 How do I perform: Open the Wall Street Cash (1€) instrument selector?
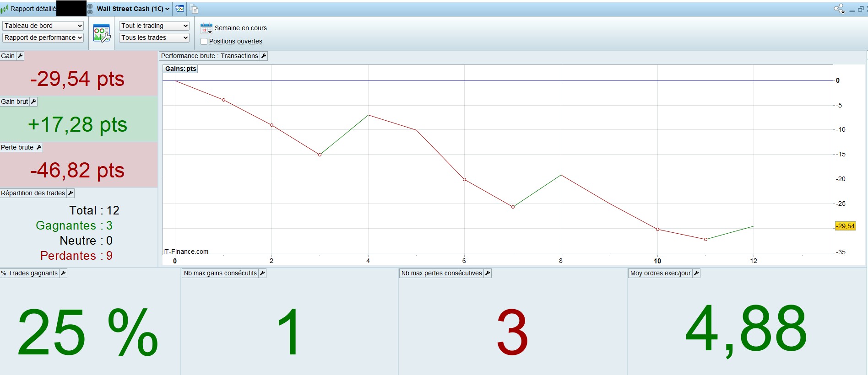(133, 9)
